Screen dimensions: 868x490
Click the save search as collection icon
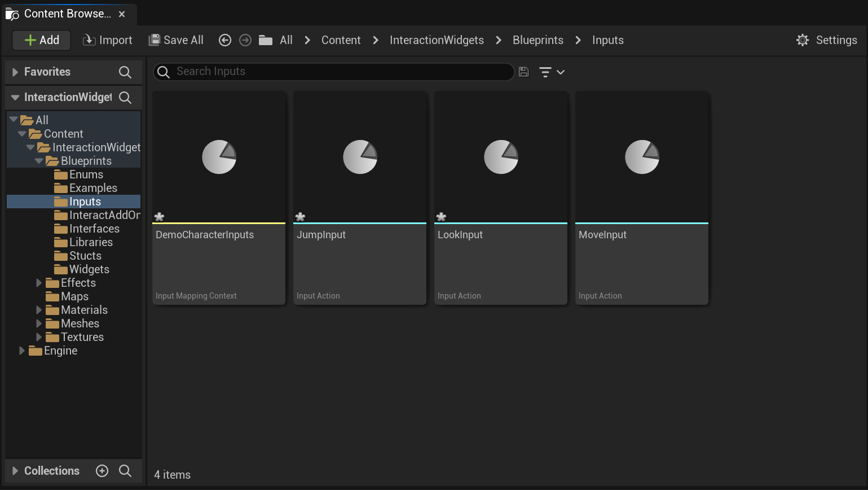pos(523,72)
